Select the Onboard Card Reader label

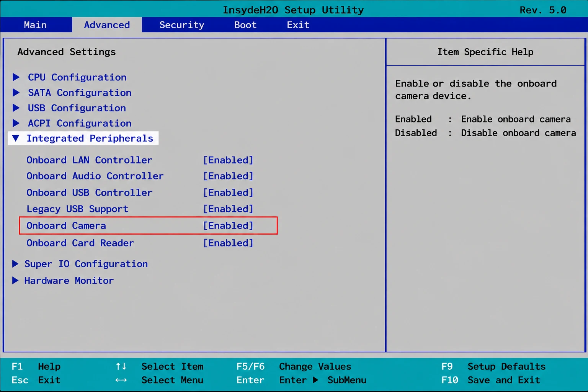pos(80,243)
